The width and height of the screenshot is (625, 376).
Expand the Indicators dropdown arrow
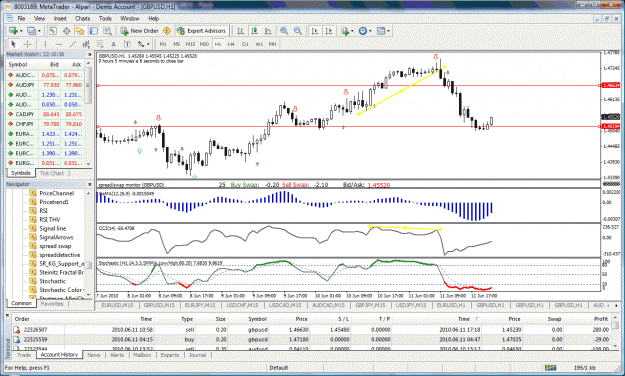[352, 31]
